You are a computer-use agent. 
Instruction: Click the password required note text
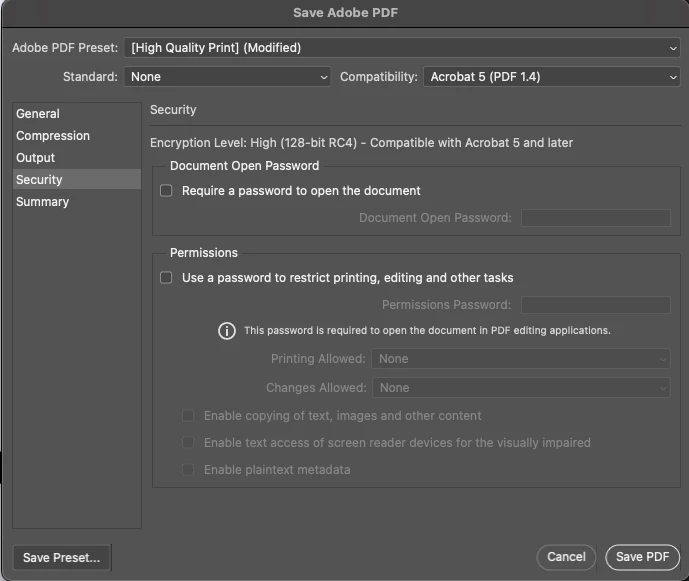pyautogui.click(x=427, y=330)
